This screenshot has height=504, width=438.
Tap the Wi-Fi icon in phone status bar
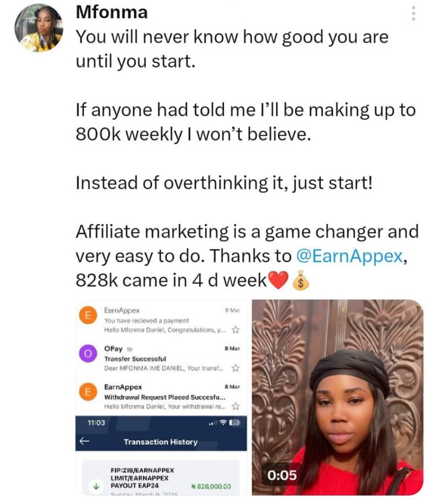[x=223, y=423]
